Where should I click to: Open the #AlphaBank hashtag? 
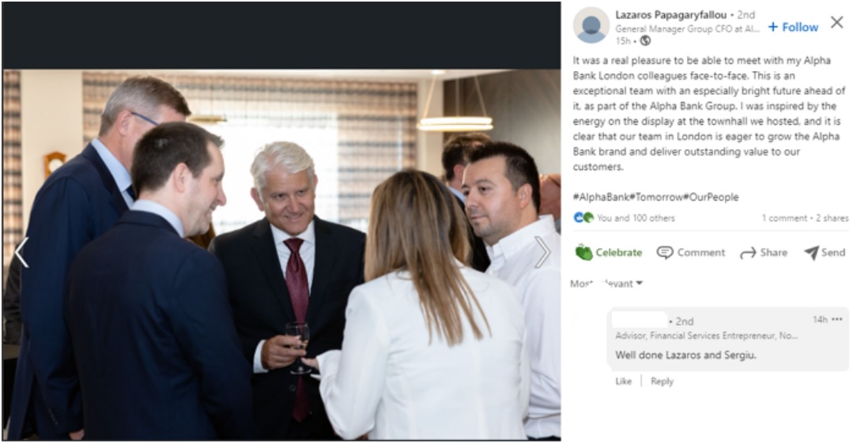point(601,197)
